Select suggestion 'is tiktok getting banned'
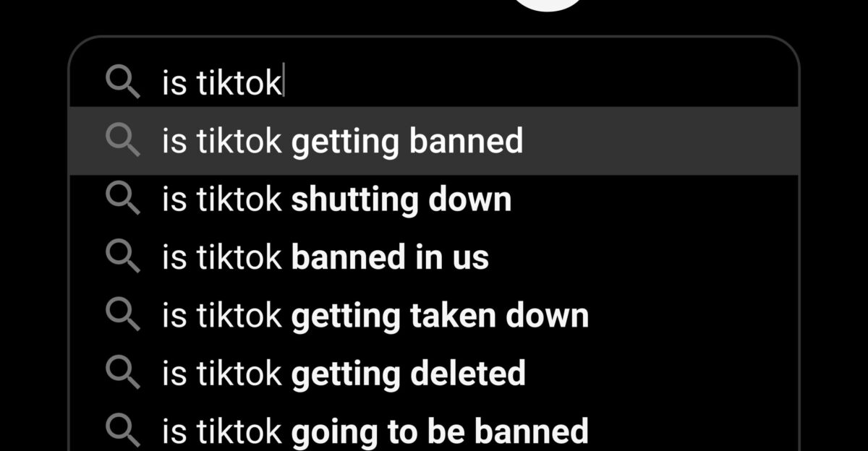 click(434, 141)
